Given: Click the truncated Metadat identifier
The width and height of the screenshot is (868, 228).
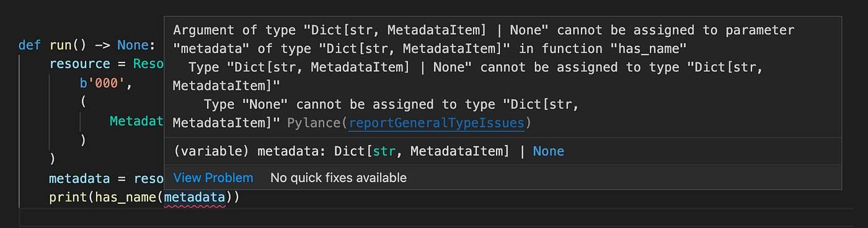Looking at the screenshot, I should 136,121.
